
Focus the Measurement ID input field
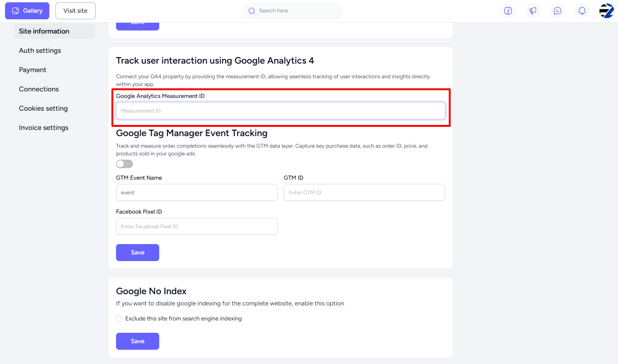(281, 111)
